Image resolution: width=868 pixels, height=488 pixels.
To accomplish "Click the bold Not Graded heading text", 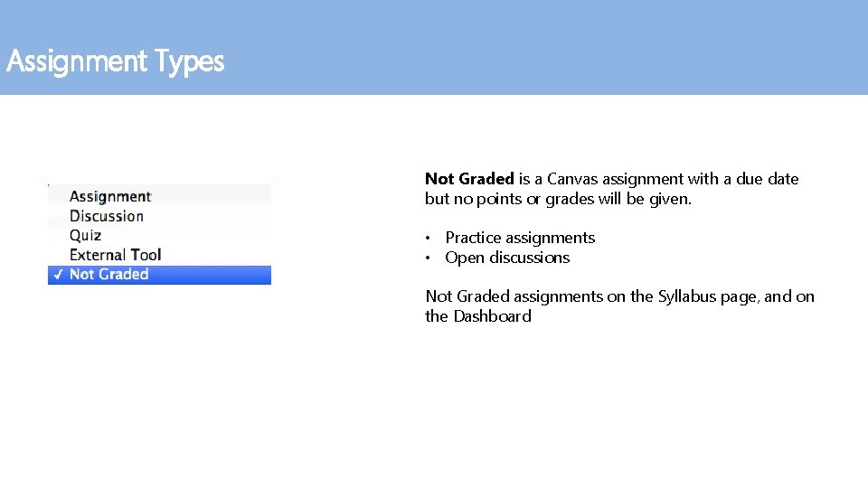I will pyautogui.click(x=469, y=179).
